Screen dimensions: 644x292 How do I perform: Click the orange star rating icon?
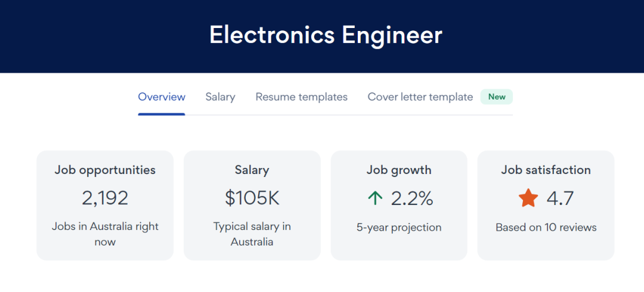(x=528, y=198)
